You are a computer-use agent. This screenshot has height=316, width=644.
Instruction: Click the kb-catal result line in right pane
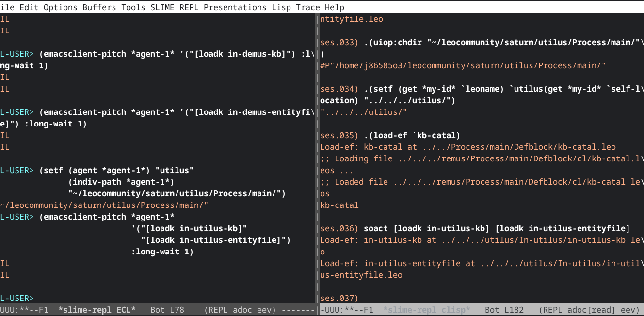point(339,205)
